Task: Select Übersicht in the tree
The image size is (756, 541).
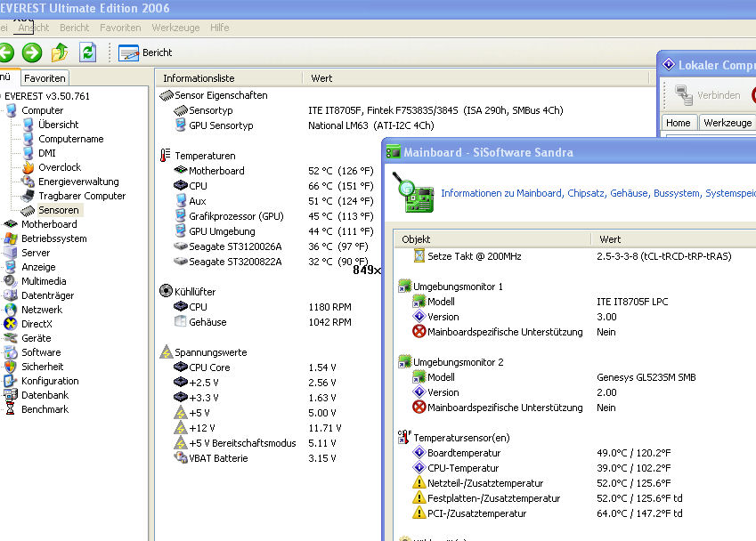Action: pos(59,125)
